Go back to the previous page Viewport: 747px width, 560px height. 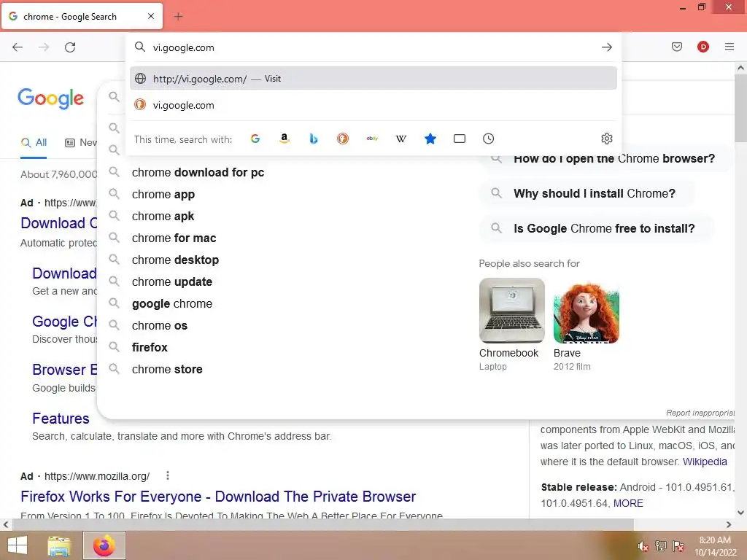(18, 47)
